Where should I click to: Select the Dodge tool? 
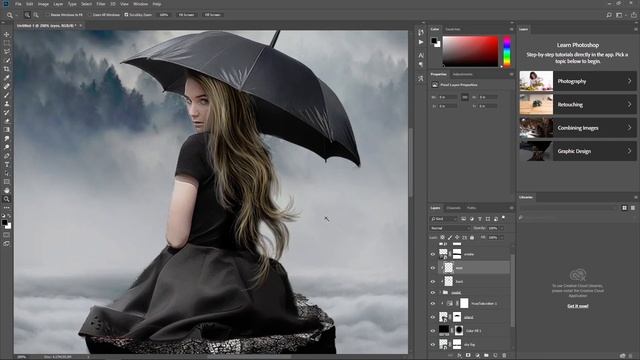[7, 147]
